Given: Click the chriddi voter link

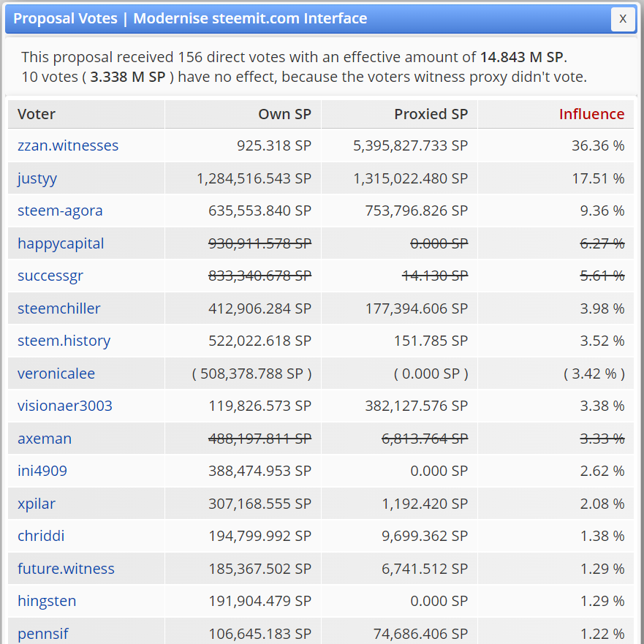Looking at the screenshot, I should coord(41,536).
